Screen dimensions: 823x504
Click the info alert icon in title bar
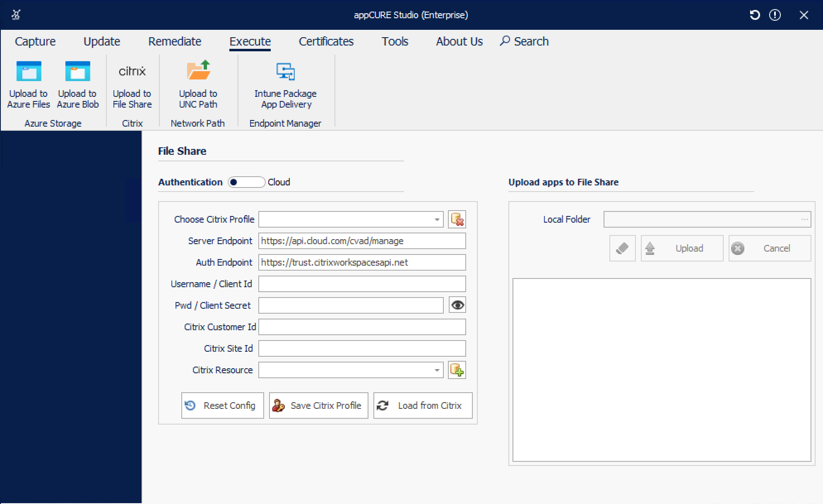point(775,15)
